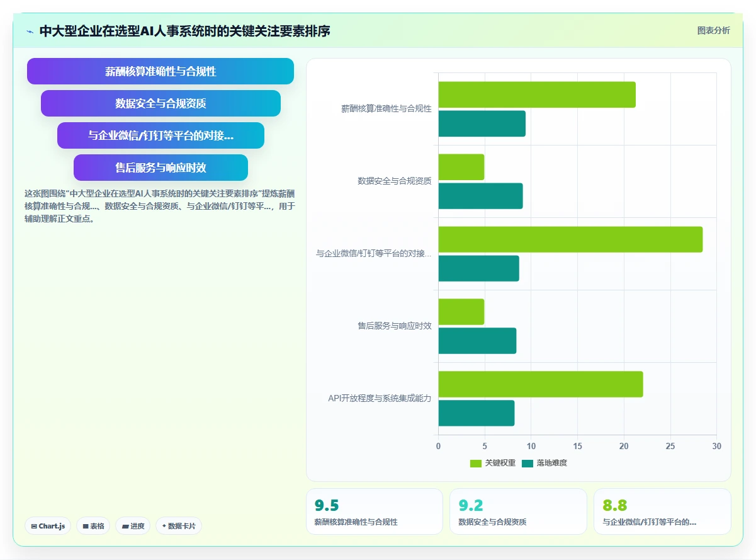Click the 关键权重 bar for 数据安全与合规资质
The image size is (756, 560).
tap(461, 167)
